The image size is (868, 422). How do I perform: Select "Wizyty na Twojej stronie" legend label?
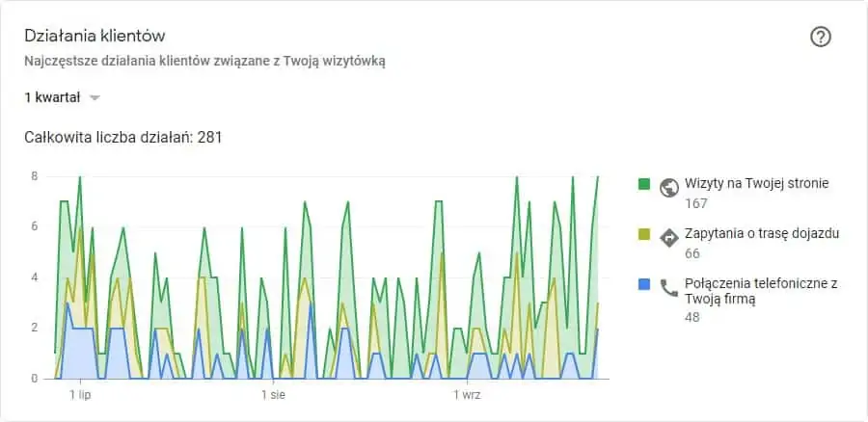point(757,183)
